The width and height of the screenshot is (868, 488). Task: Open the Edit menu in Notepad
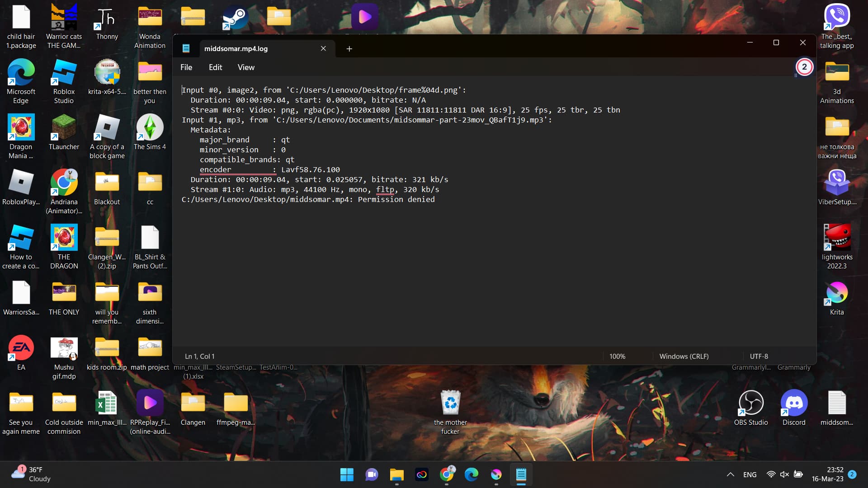215,67
